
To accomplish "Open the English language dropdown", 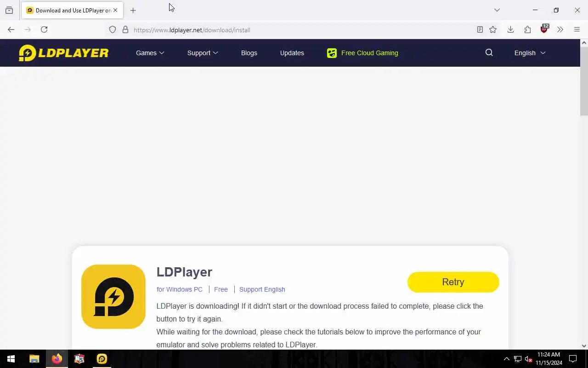I will (x=530, y=53).
